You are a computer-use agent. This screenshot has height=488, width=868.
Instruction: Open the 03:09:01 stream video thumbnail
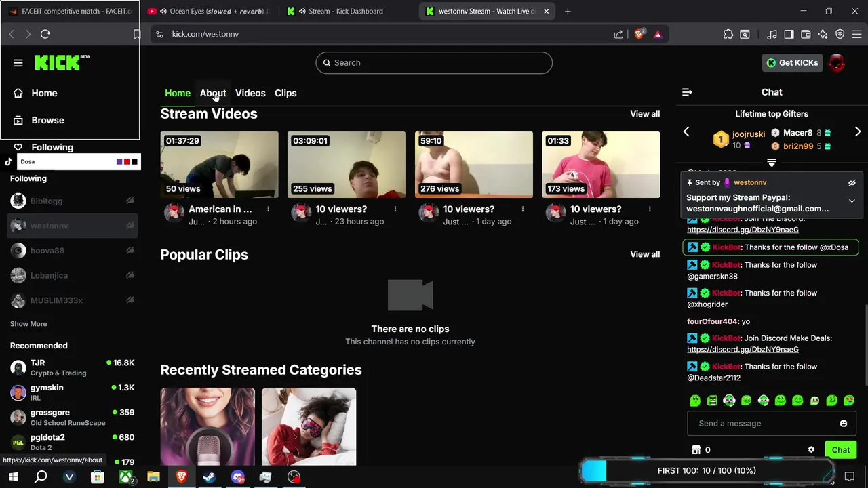click(x=347, y=165)
